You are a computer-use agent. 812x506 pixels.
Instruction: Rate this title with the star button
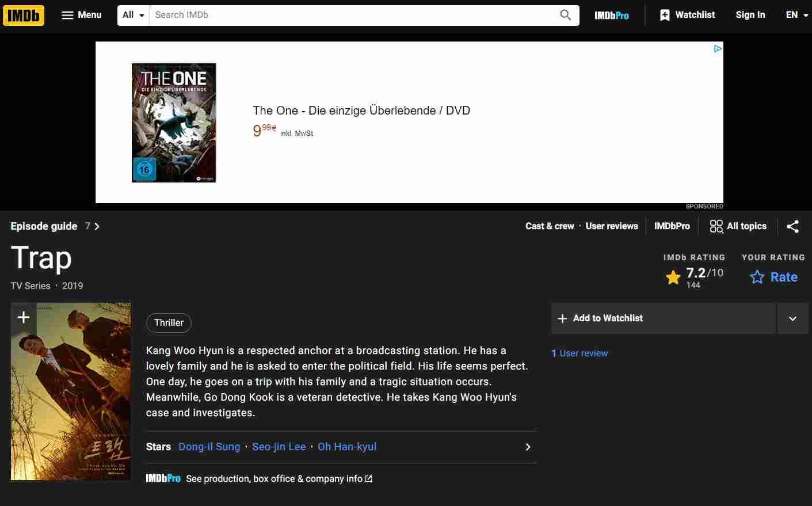point(773,277)
